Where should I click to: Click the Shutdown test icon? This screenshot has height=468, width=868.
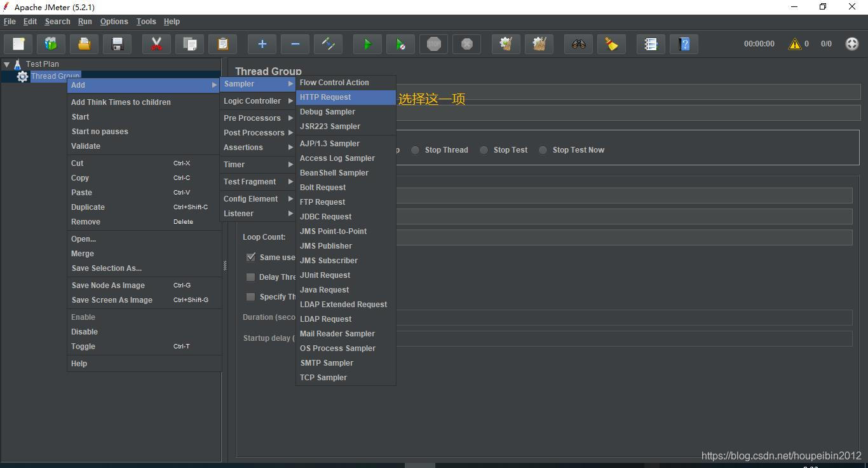click(466, 44)
